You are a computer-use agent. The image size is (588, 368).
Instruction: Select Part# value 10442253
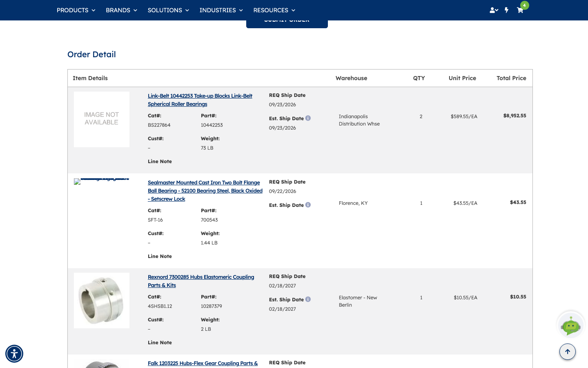(x=212, y=125)
